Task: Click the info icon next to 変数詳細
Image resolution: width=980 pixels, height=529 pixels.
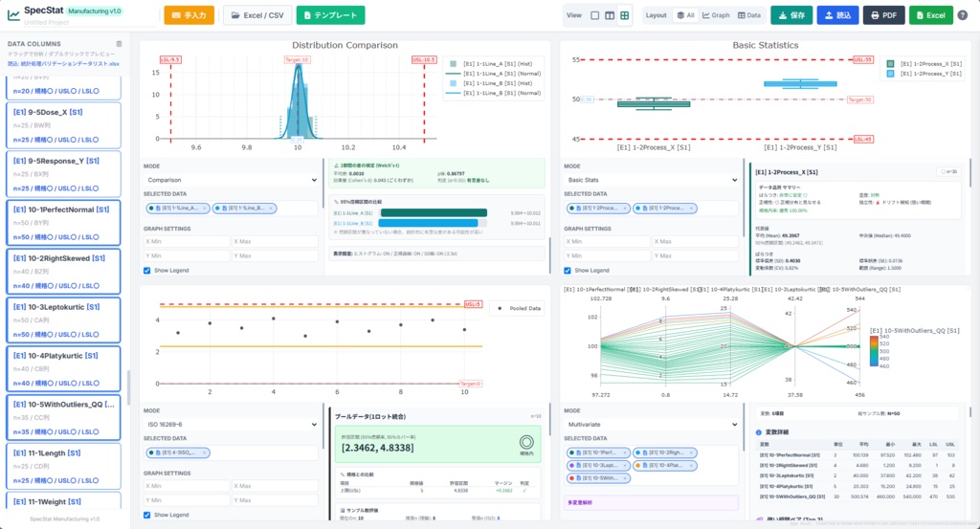Action: pos(759,432)
